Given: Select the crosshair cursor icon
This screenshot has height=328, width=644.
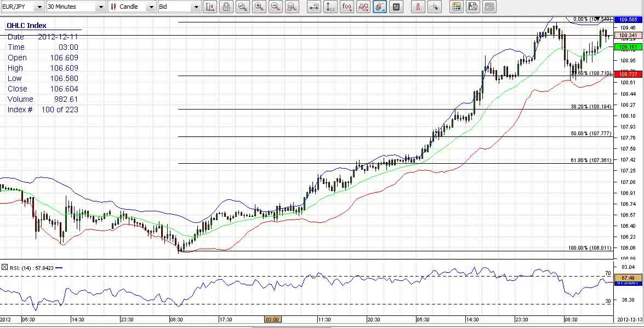Looking at the screenshot, I should click(435, 7).
